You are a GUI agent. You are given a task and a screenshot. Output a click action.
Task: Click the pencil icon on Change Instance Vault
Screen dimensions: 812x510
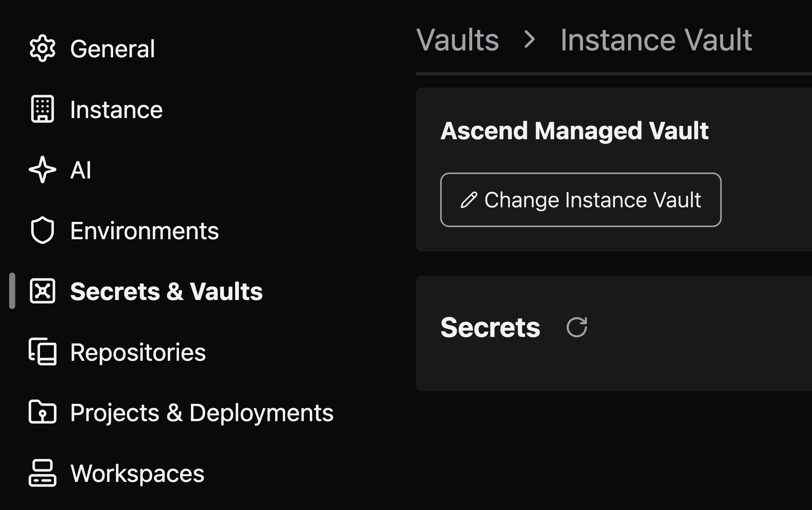[x=469, y=200]
